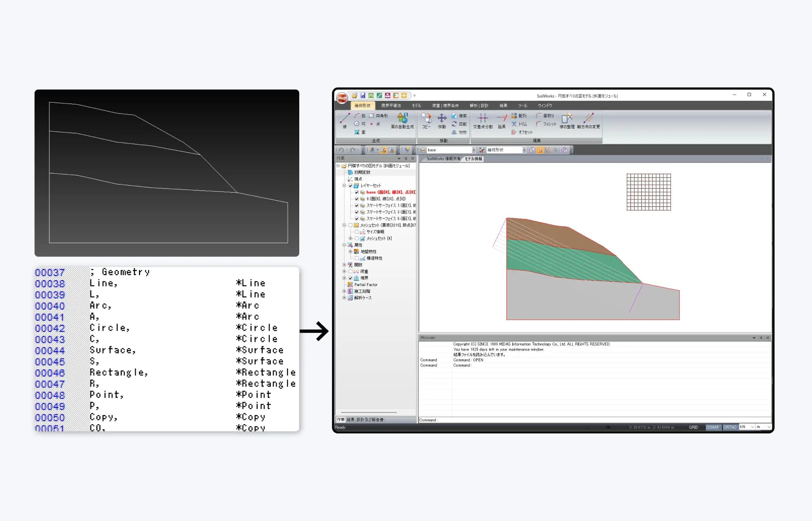Click the Save icon in quick access bar

pos(363,95)
